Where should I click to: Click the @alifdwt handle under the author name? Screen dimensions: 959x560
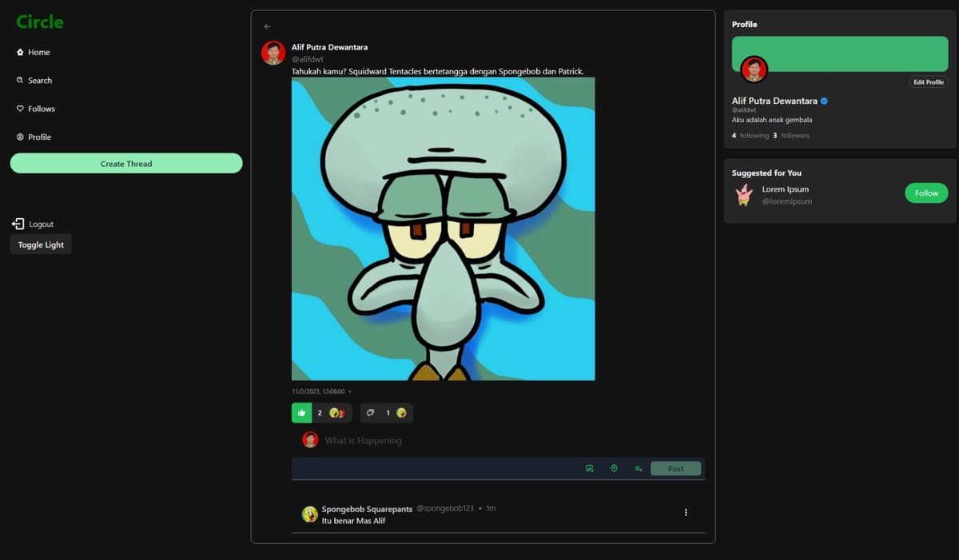pyautogui.click(x=307, y=59)
